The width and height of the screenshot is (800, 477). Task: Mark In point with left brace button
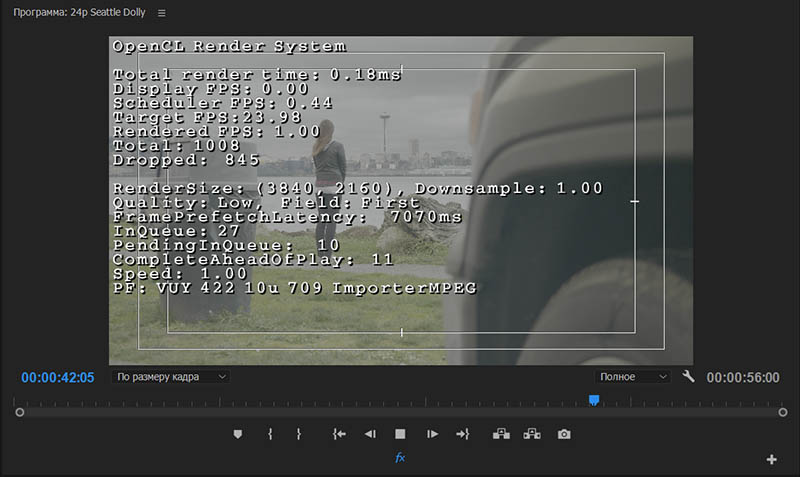270,434
